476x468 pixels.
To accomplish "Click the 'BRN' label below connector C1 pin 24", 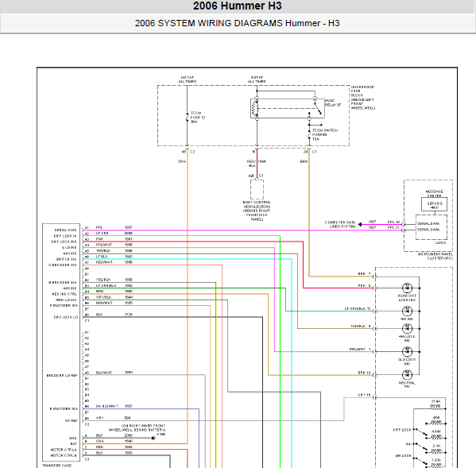I will pos(304,161).
